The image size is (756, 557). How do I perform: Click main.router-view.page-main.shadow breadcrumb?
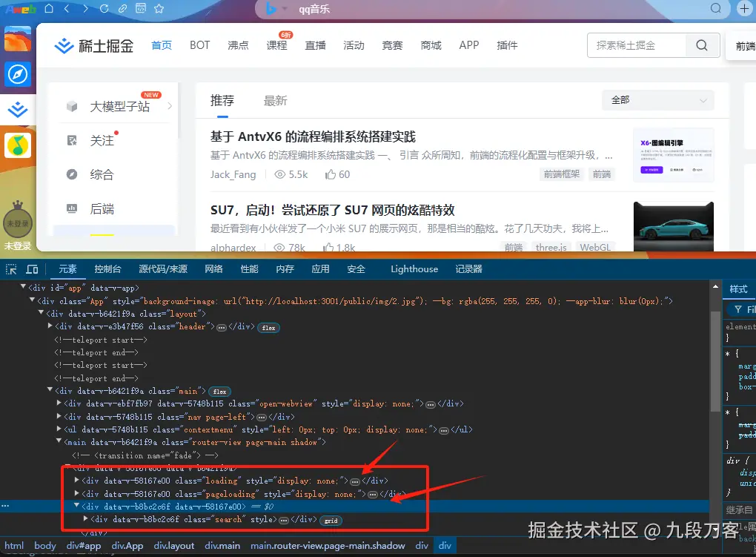click(x=328, y=545)
